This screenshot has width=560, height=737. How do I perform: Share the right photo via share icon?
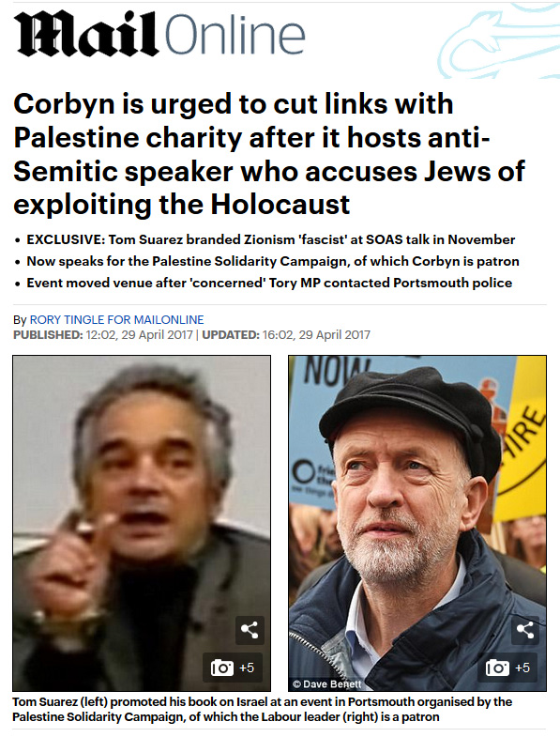point(525,630)
